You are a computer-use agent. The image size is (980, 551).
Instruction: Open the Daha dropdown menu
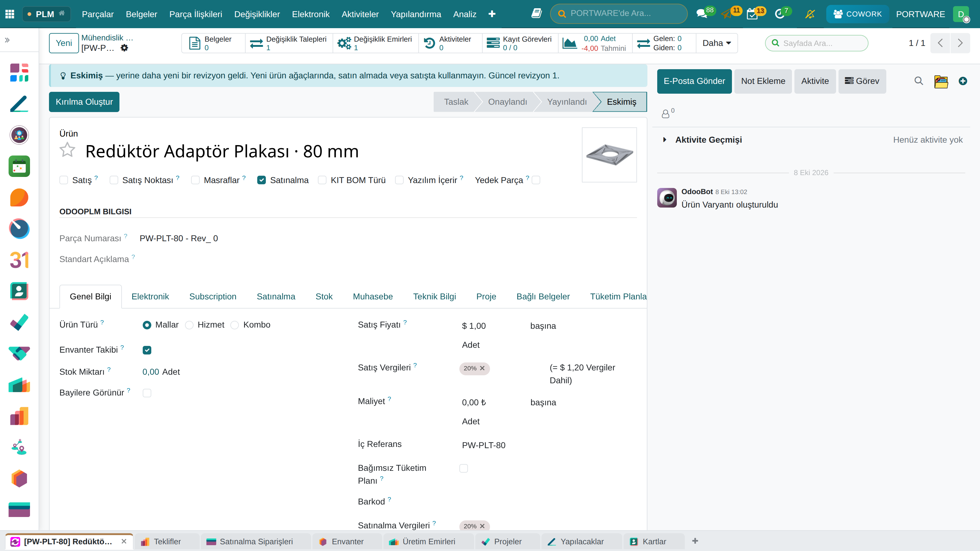point(716,43)
